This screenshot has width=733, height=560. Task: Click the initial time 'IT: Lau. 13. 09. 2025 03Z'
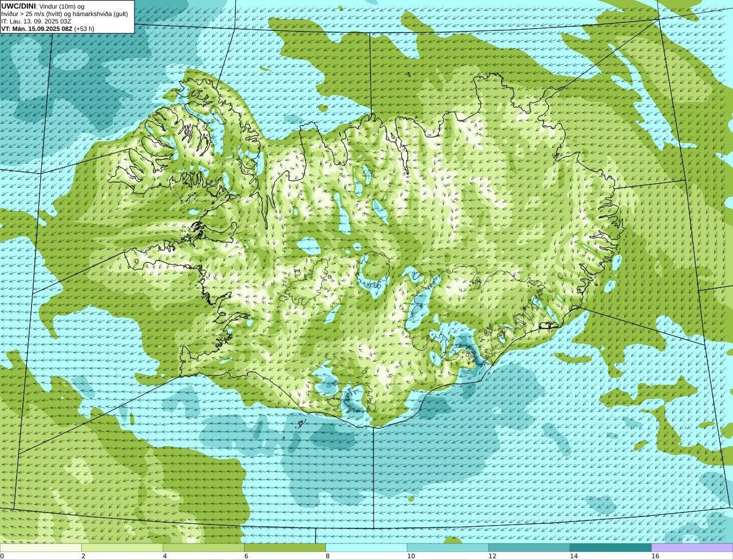(36, 21)
